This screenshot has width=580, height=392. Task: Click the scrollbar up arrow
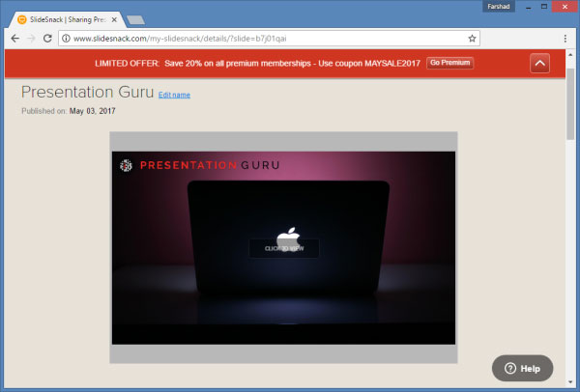pyautogui.click(x=570, y=55)
